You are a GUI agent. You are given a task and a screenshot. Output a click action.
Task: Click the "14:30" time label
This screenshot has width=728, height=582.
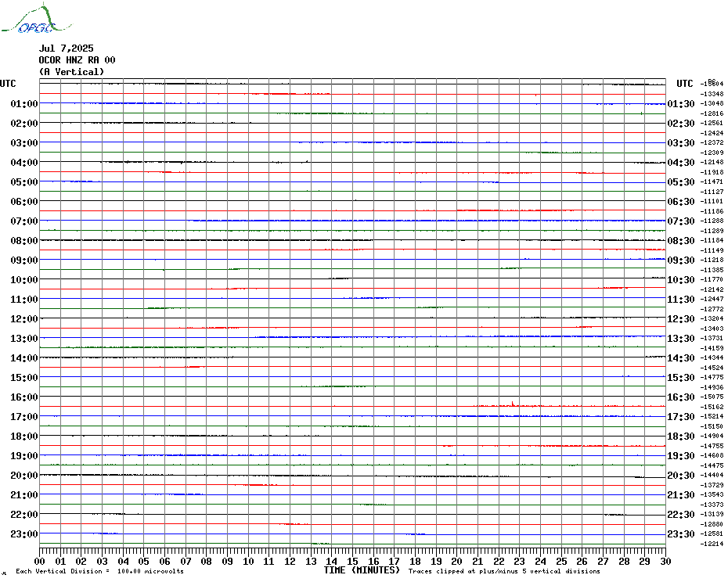(681, 357)
